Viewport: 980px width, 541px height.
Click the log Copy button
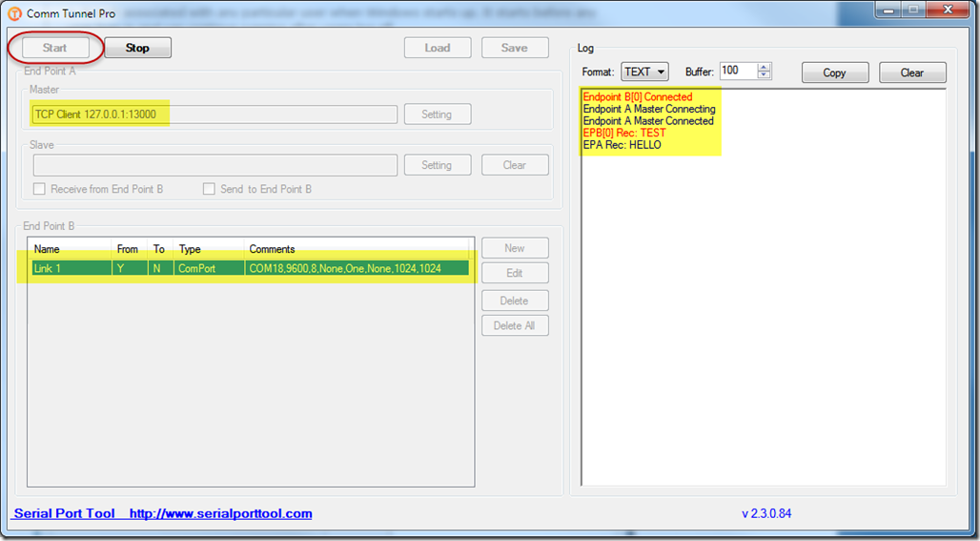click(835, 73)
